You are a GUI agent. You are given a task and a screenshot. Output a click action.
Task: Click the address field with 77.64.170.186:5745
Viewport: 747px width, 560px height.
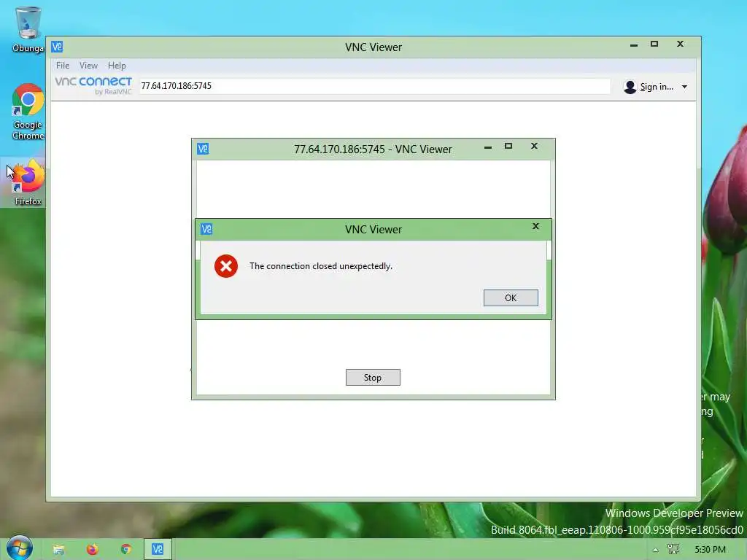(x=374, y=86)
